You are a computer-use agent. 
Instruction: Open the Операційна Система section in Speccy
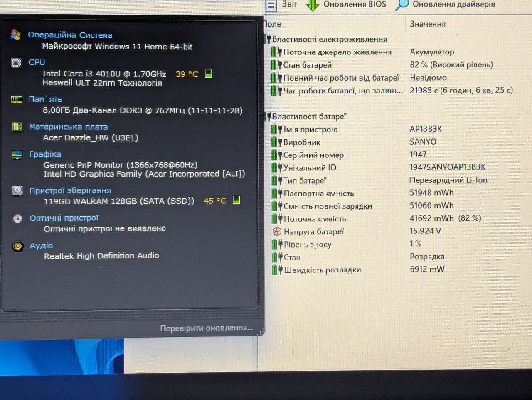tap(70, 35)
